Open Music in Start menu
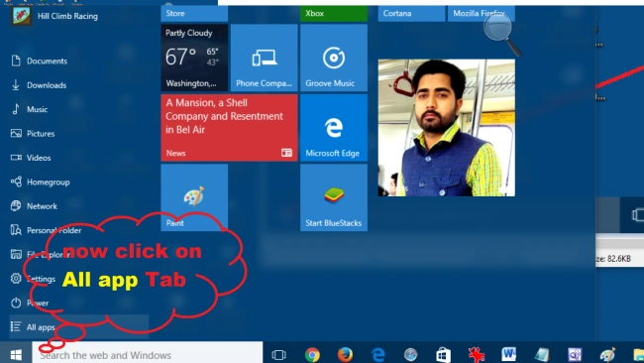This screenshot has height=363, width=644. [29, 109]
